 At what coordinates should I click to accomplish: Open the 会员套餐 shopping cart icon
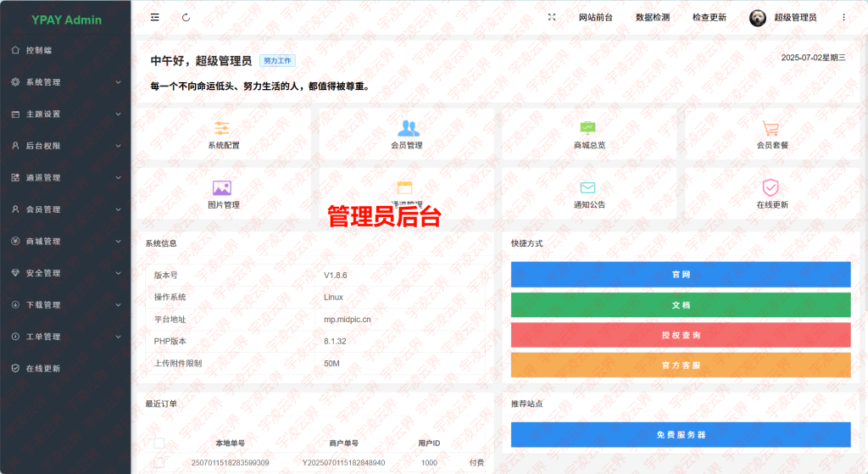pos(771,128)
